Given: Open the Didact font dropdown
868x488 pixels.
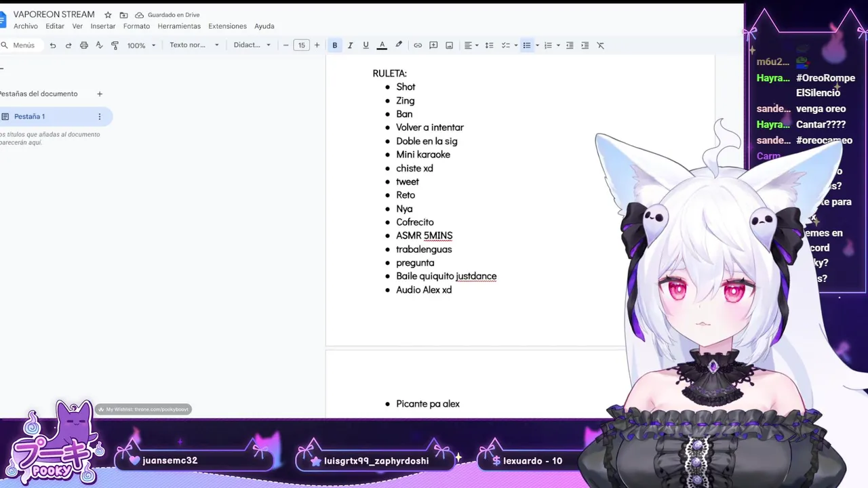Looking at the screenshot, I should (x=252, y=45).
